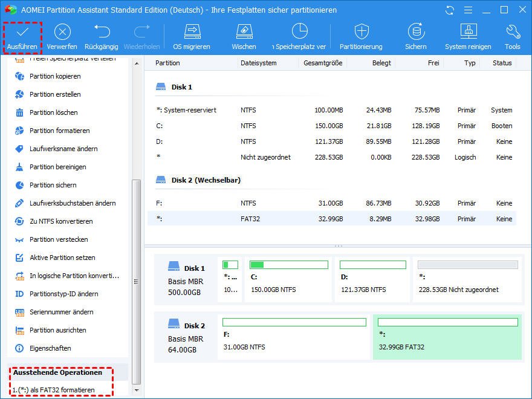Open the Sichern backup tool
The image size is (532, 399).
pos(416,37)
